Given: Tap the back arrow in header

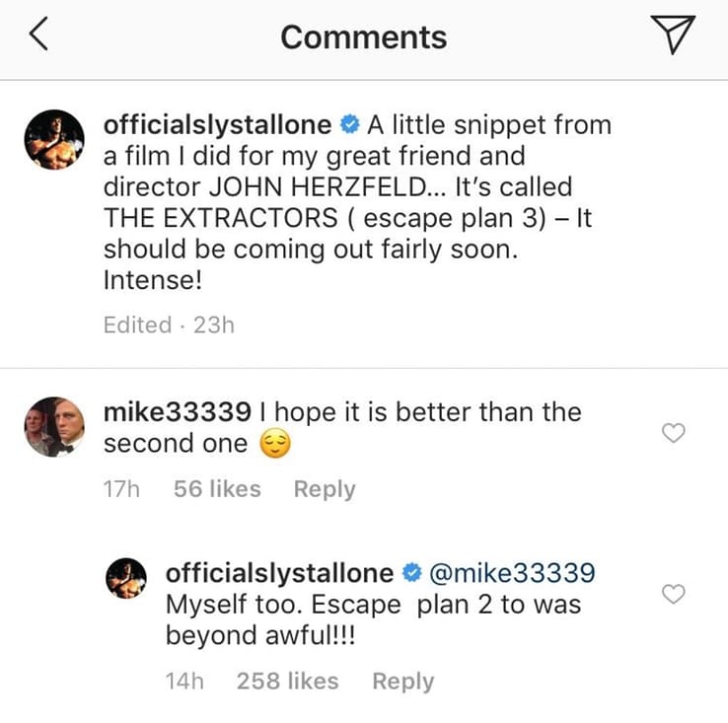Looking at the screenshot, I should (37, 36).
